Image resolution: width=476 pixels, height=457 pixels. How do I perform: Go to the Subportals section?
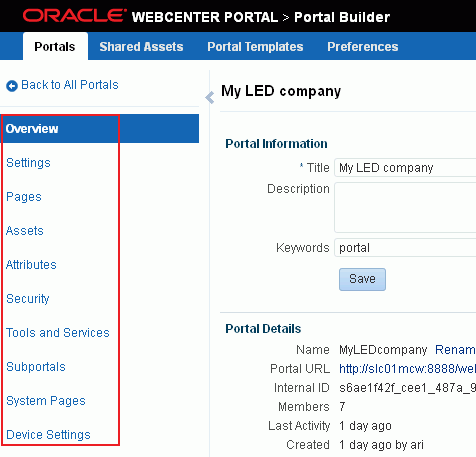[36, 367]
